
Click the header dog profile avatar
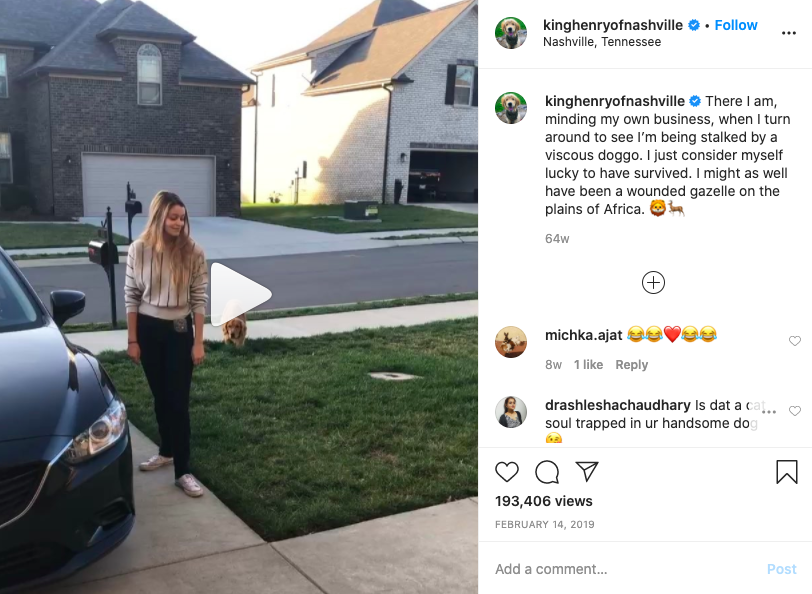pos(511,33)
